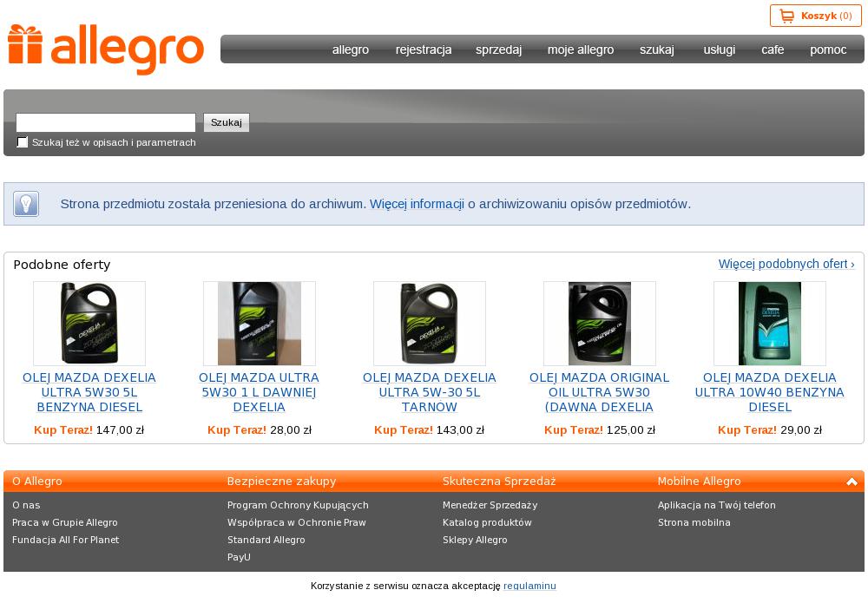This screenshot has height=603, width=868.
Task: Click the Skuteczna Sprzedaż footer heading
Action: [499, 482]
